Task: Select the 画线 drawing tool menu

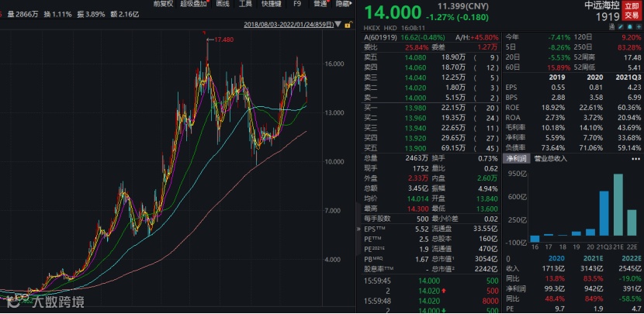Action: [x=223, y=4]
